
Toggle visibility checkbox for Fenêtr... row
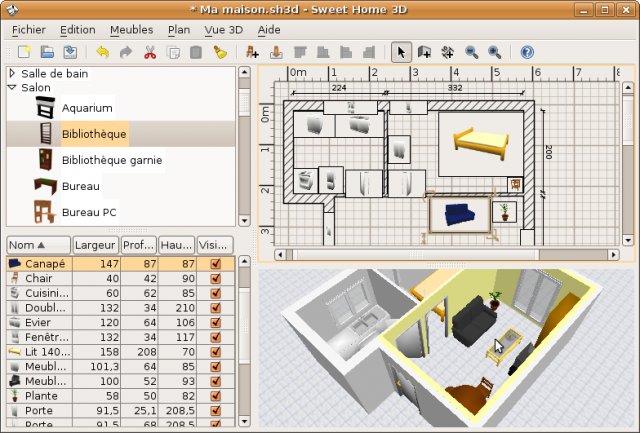[216, 337]
